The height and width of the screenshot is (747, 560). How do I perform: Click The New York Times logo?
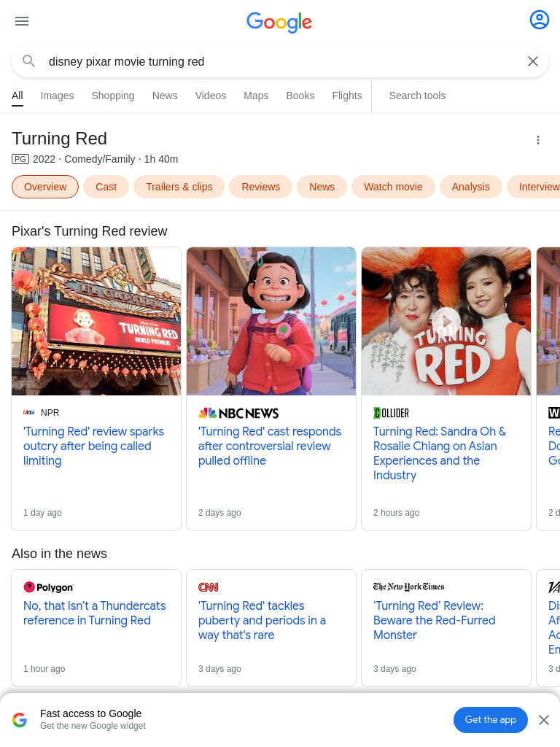click(408, 587)
